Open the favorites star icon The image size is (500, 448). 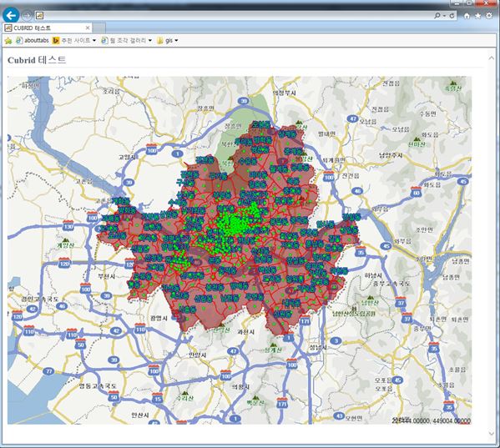click(x=477, y=16)
